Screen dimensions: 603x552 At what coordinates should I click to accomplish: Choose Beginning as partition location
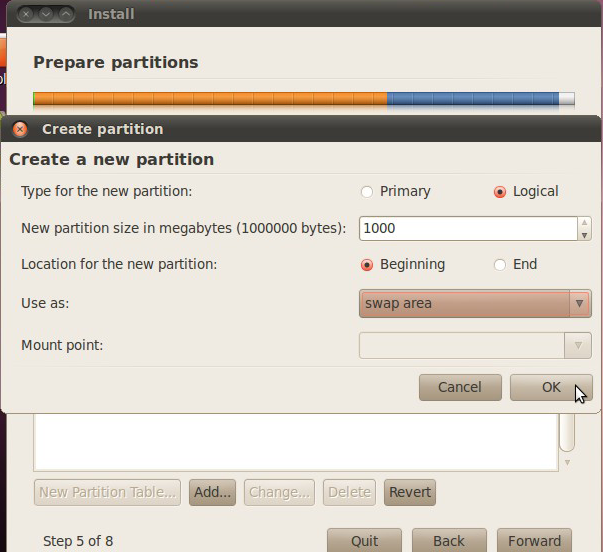click(367, 265)
